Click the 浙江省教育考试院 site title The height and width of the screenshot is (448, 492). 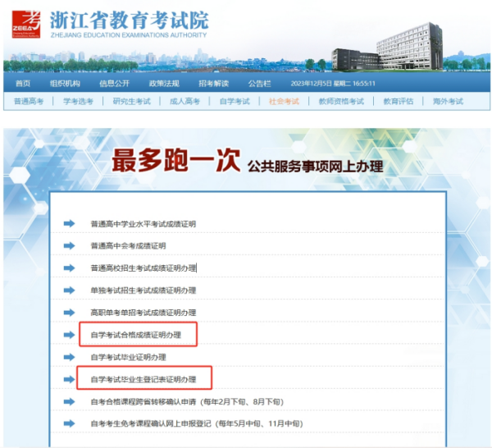click(x=130, y=21)
